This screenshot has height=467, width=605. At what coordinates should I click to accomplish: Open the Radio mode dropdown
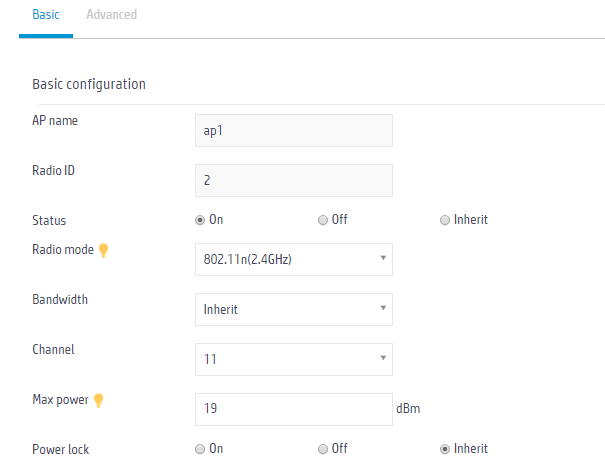coord(294,259)
